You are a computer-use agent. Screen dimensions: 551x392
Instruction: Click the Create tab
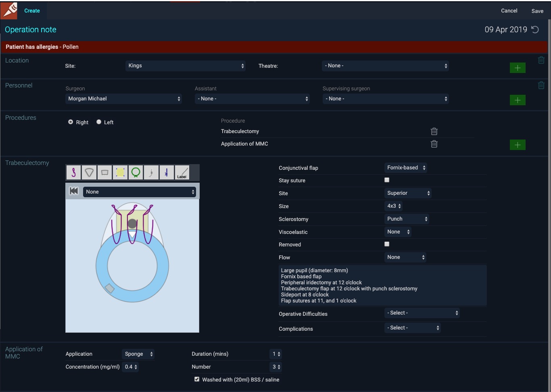[32, 11]
